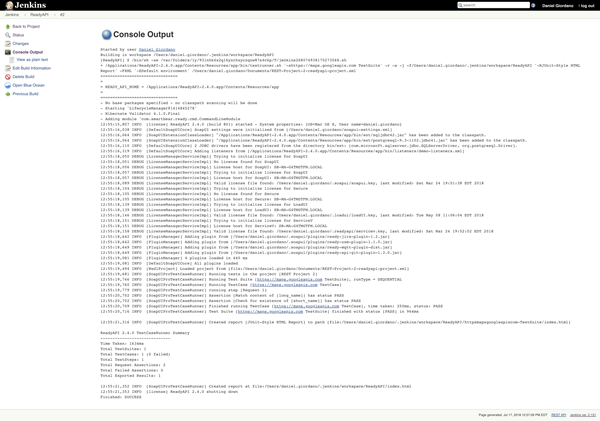Viewport: 600px width, 421px height.
Task: Open maps.googleapis.com link in Running TestCase line
Action: point(285,285)
